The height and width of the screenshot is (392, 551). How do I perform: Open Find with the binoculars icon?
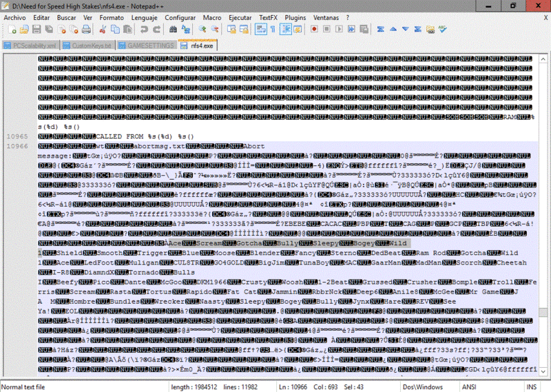click(x=173, y=30)
